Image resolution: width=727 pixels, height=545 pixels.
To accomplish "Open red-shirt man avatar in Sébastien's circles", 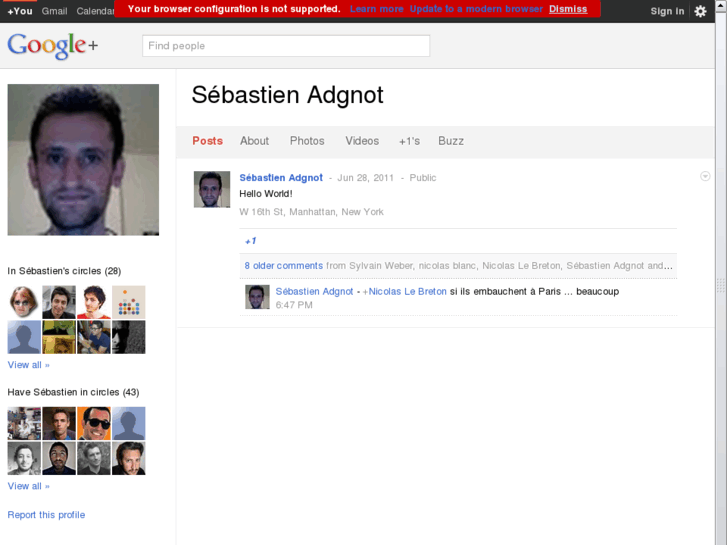I will (94, 302).
